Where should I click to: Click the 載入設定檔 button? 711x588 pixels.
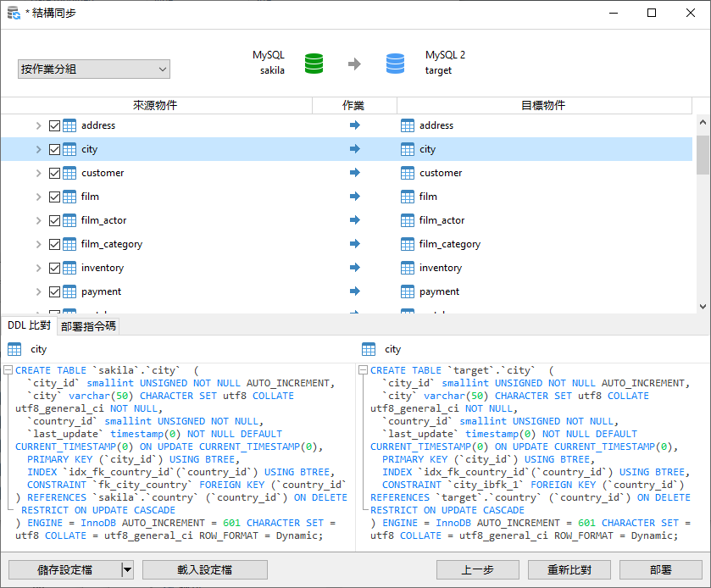pos(204,569)
